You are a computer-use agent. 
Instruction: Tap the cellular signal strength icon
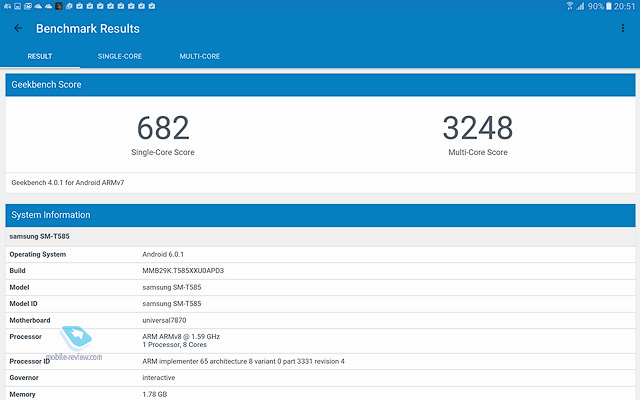coord(580,6)
